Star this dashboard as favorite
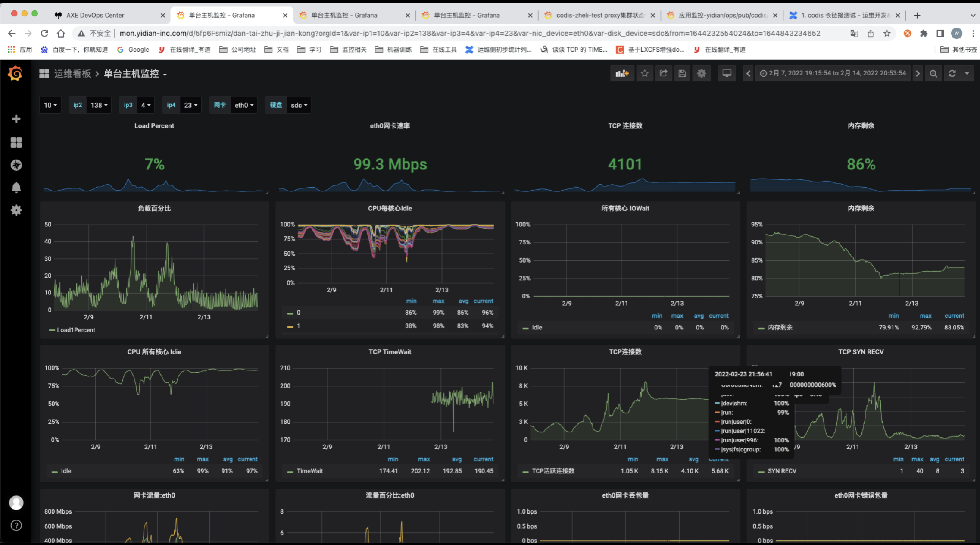The width and height of the screenshot is (980, 545). [645, 73]
